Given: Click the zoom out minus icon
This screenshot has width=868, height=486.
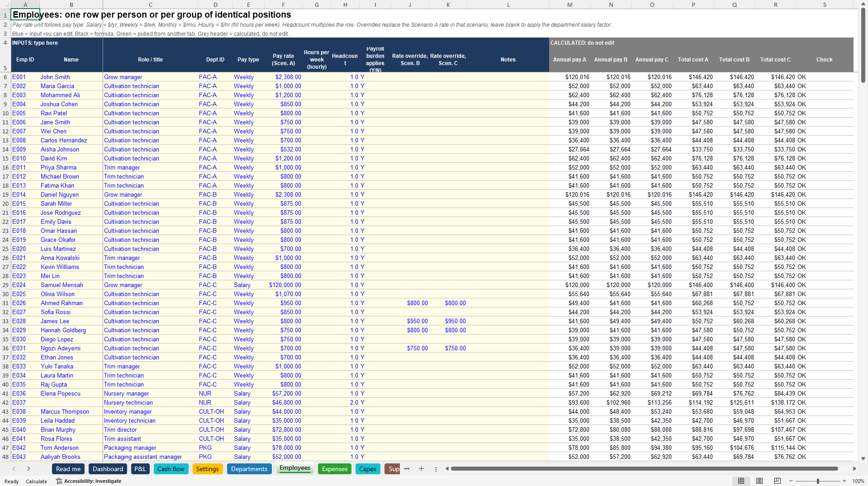Looking at the screenshot, I should 791,481.
